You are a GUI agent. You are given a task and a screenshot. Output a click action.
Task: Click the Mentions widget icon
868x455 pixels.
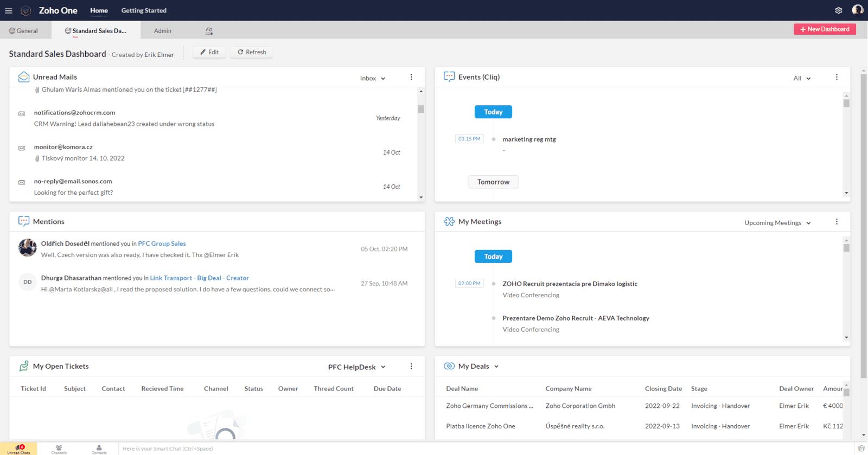tap(24, 221)
